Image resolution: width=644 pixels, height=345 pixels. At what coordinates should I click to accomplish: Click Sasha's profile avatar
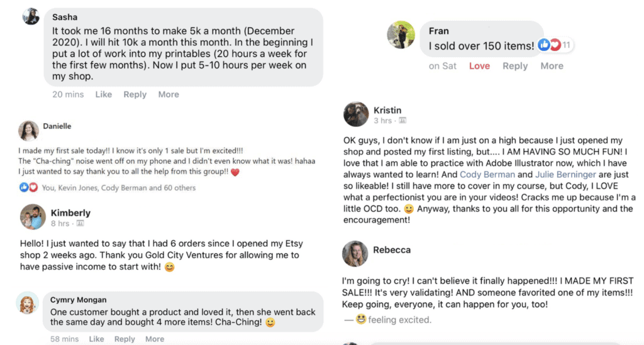pyautogui.click(x=31, y=16)
